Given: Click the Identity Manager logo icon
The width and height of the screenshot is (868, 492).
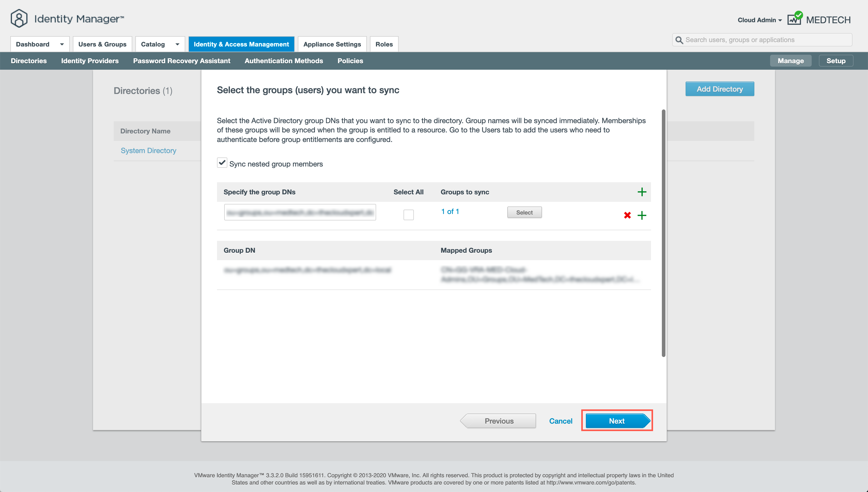Looking at the screenshot, I should click(19, 18).
